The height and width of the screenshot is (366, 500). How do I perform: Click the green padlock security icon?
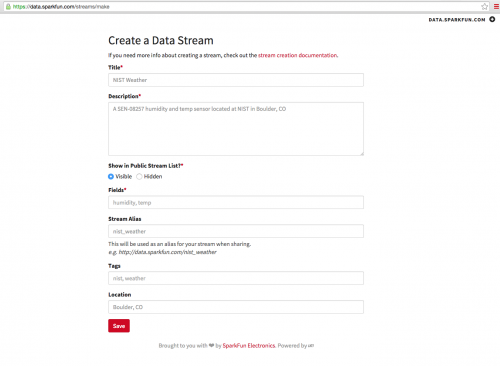pos(8,6)
